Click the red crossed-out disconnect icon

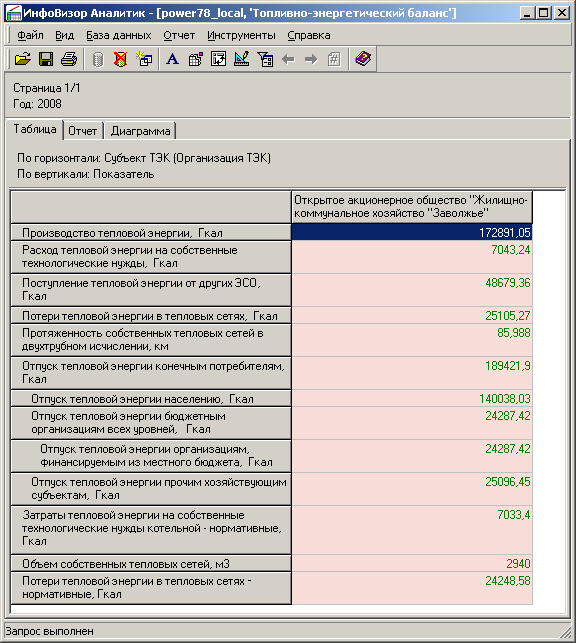(x=121, y=59)
